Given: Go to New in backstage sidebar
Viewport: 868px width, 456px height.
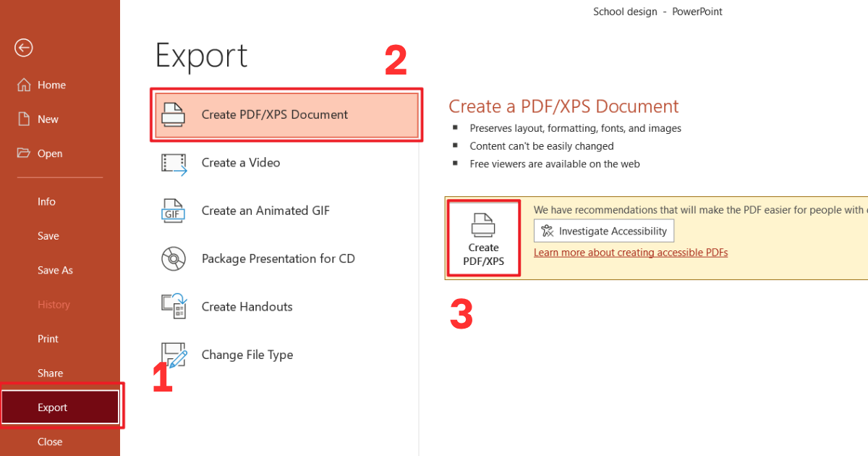Looking at the screenshot, I should pyautogui.click(x=60, y=119).
